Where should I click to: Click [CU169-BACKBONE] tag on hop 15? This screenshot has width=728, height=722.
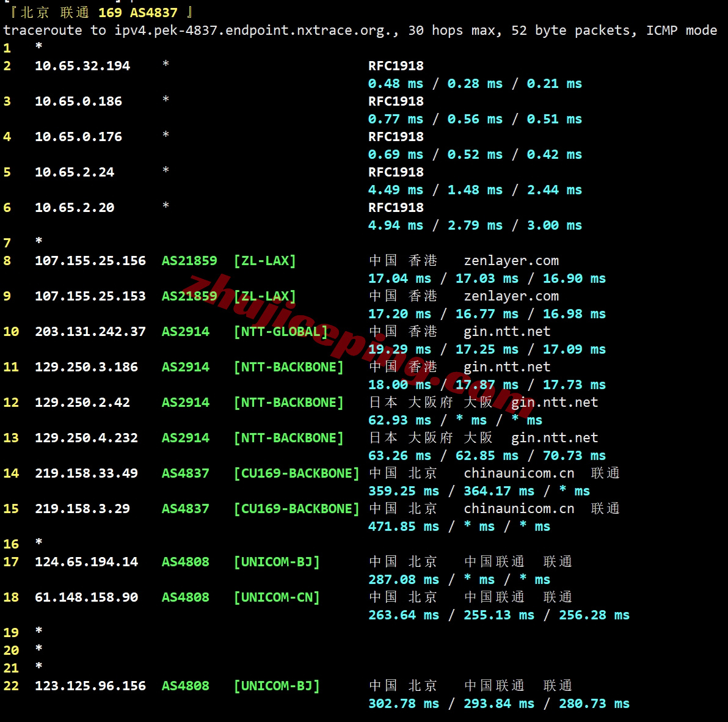(296, 508)
